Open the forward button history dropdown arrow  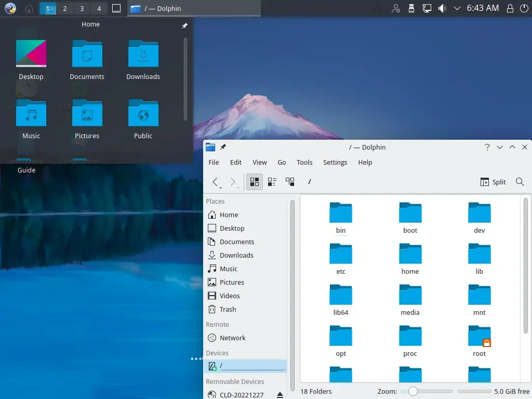[238, 188]
